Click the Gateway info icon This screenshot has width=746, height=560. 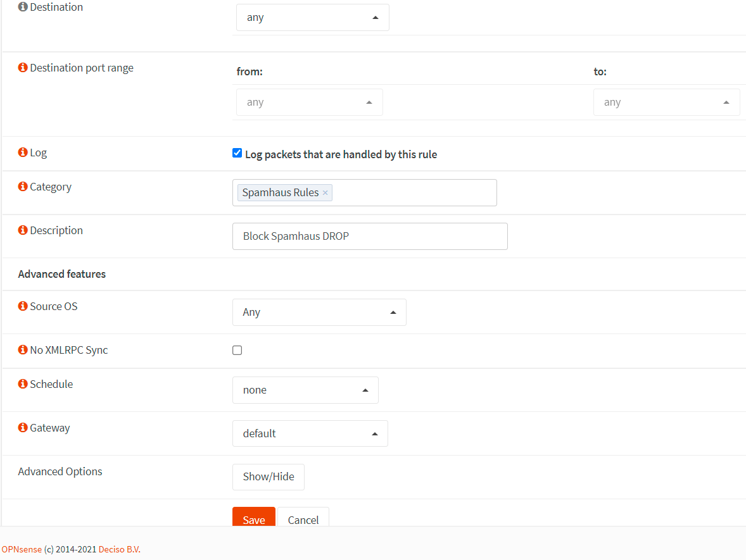point(23,428)
